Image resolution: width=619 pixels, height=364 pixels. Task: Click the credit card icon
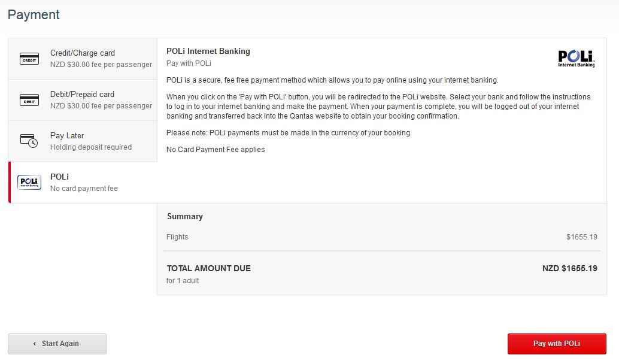[29, 59]
